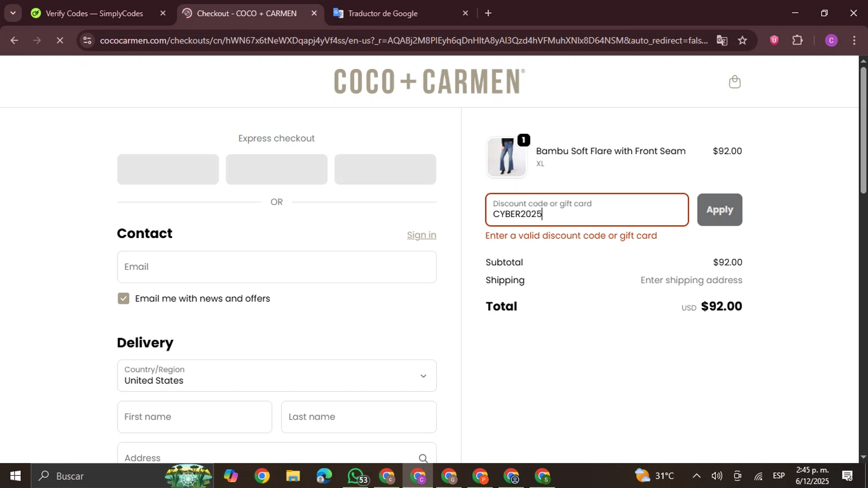
Task: Open the weather widget showing 31°C
Action: tap(654, 476)
